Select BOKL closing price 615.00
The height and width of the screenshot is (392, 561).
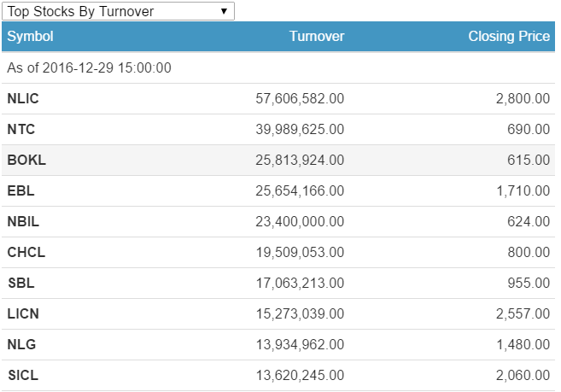(x=529, y=160)
